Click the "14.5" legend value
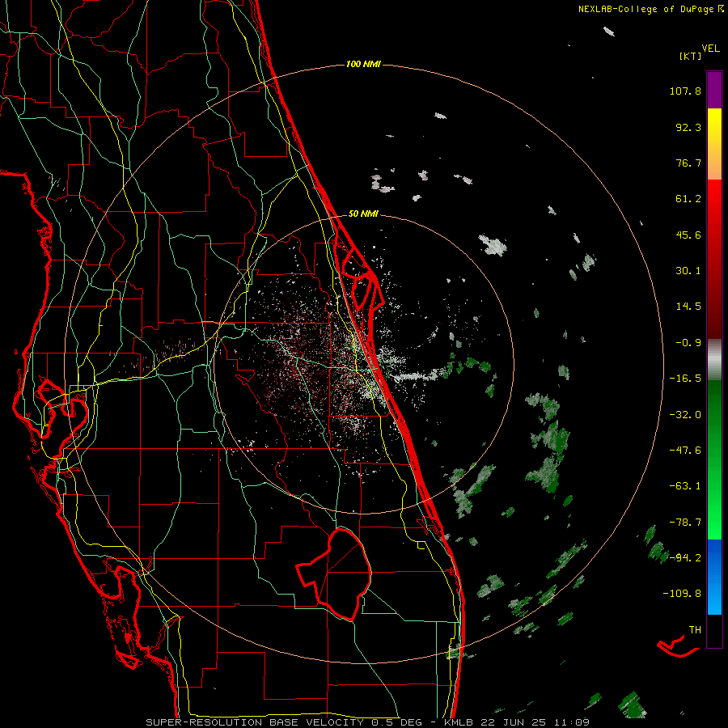The height and width of the screenshot is (728, 728). (688, 307)
